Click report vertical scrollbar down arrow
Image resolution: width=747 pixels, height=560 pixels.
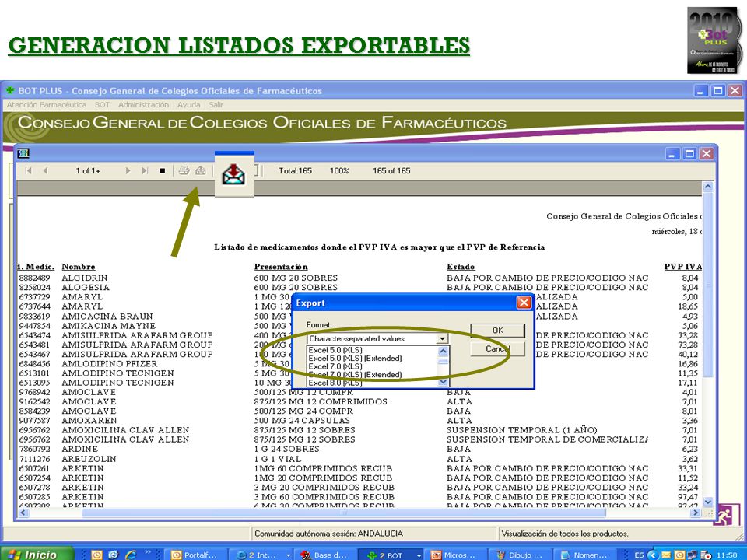click(708, 502)
